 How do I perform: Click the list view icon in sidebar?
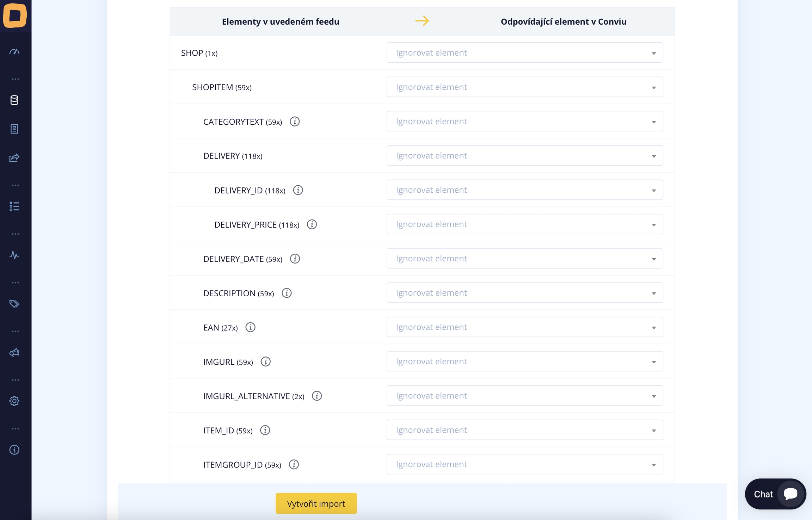pos(14,206)
